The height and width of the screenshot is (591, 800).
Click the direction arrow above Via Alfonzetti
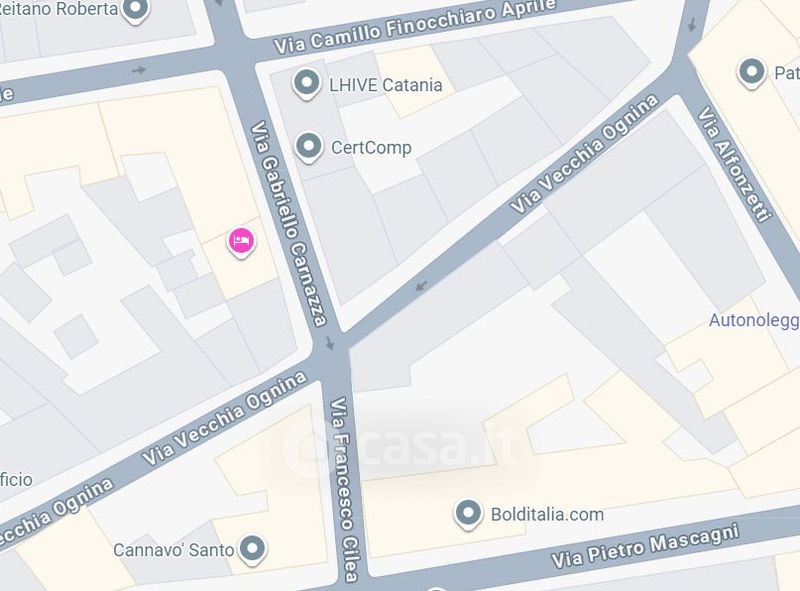pos(692,24)
